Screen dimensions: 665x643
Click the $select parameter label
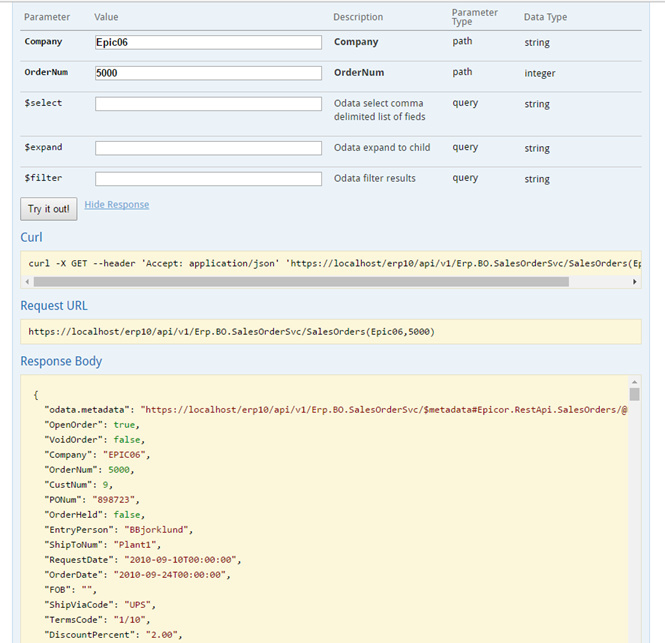pyautogui.click(x=43, y=103)
